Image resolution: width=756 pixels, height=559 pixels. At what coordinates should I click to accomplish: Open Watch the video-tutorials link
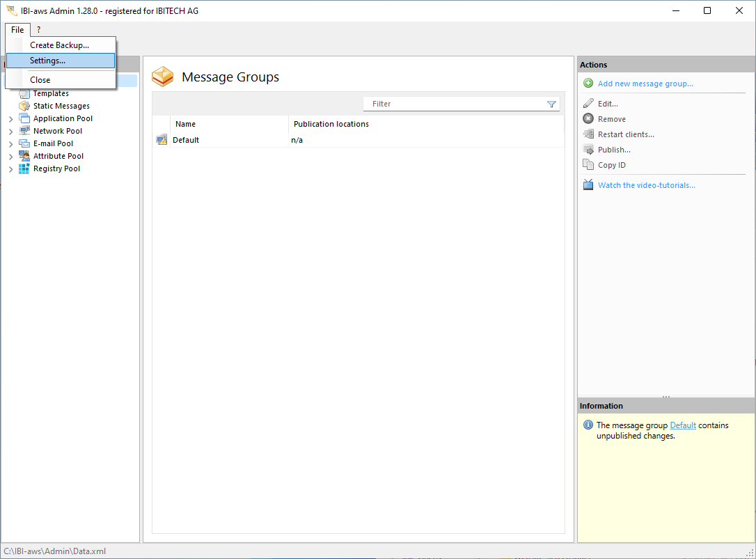(646, 185)
